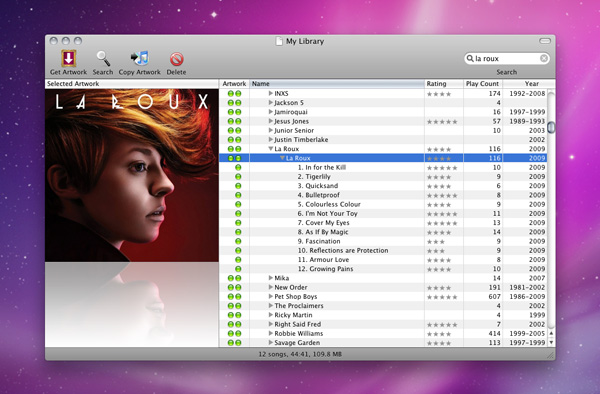Viewport: 600px width, 394px height.
Task: Click the star rating of Pet Shop Boys
Action: [x=442, y=297]
